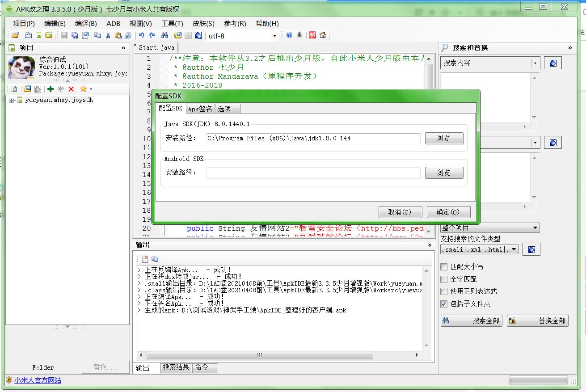The image size is (586, 392).
Task: Open the utf-8 encoding dropdown
Action: coord(274,36)
